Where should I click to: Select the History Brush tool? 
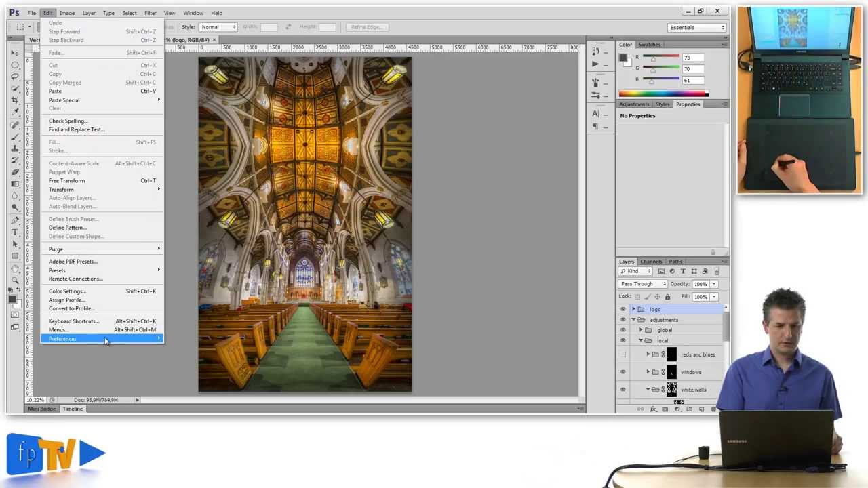click(15, 160)
